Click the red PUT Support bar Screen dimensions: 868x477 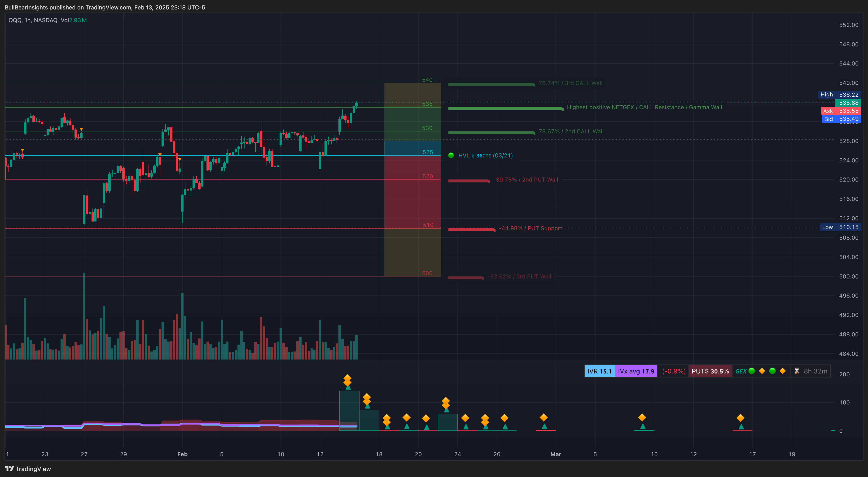coord(472,230)
